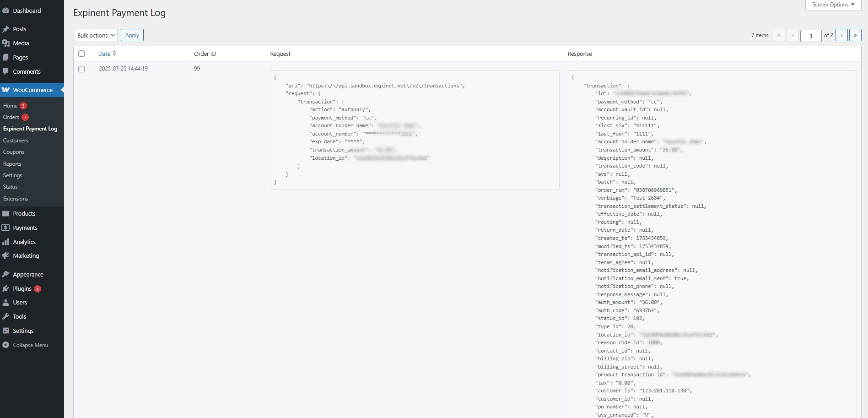This screenshot has width=868, height=418.
Task: Click the current page number input field
Action: coord(811,36)
